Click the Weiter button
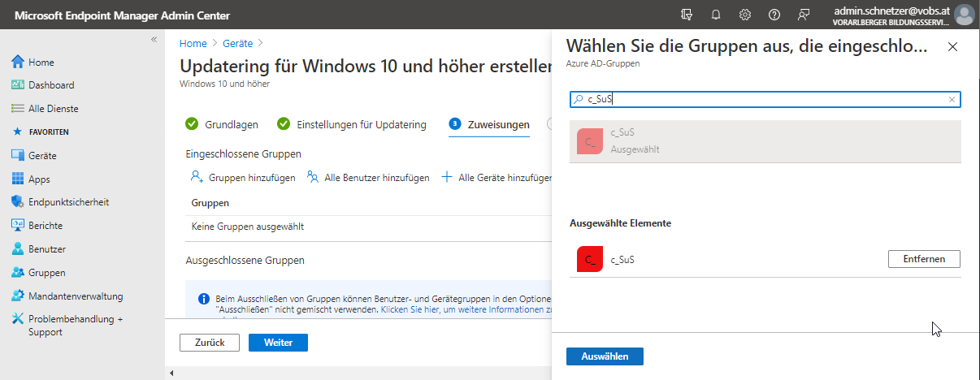This screenshot has width=980, height=380. tap(278, 343)
